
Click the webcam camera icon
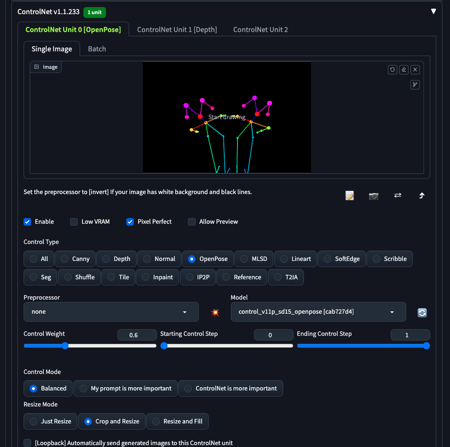click(x=374, y=196)
